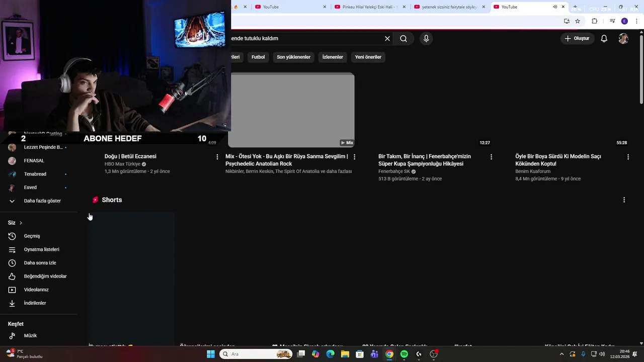This screenshot has height=362, width=644.
Task: Open Microsoft Edge from the taskbar
Action: click(330, 354)
